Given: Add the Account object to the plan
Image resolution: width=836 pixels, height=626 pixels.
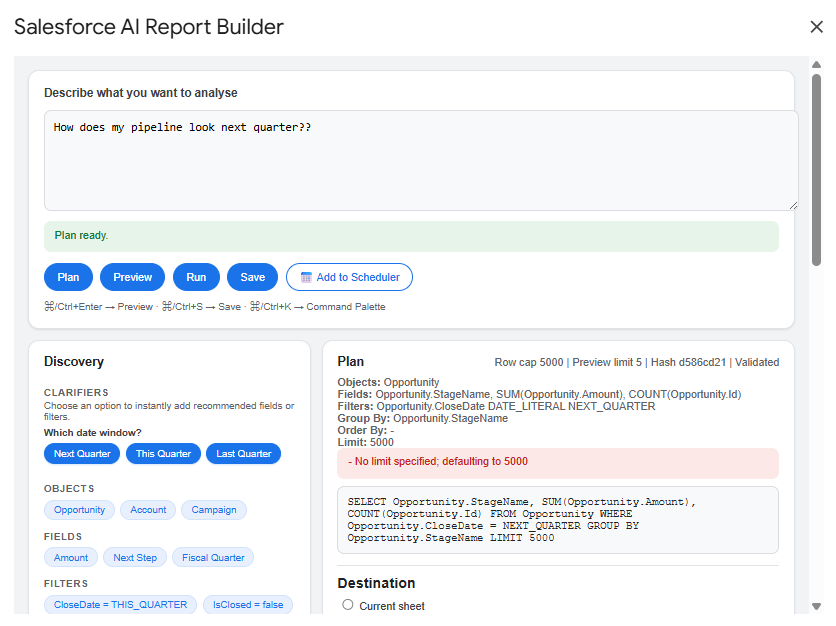Looking at the screenshot, I should coord(148,509).
